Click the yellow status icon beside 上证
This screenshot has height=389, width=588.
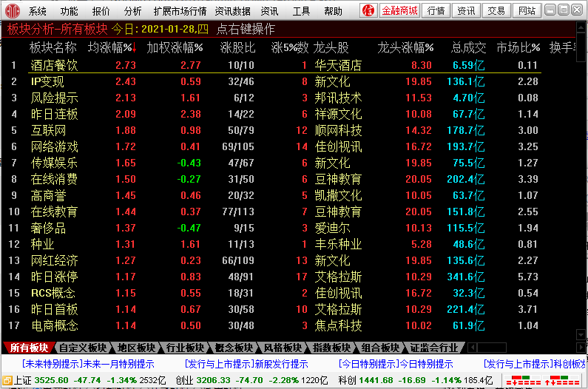(7, 381)
